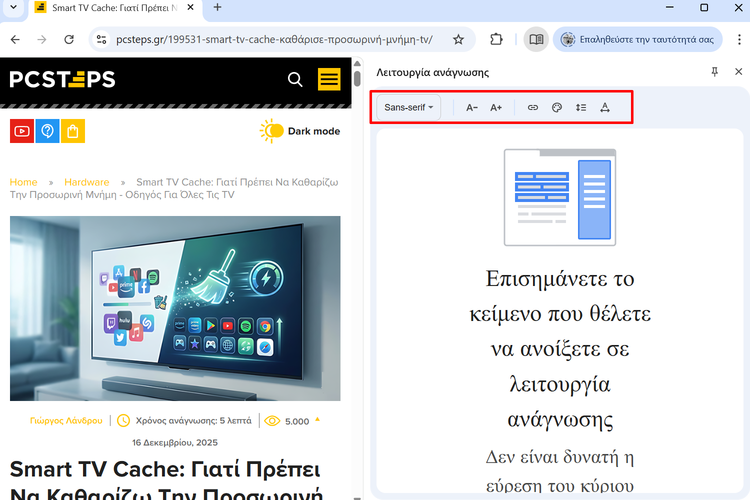Open the yellow shopping bag icon

[72, 131]
